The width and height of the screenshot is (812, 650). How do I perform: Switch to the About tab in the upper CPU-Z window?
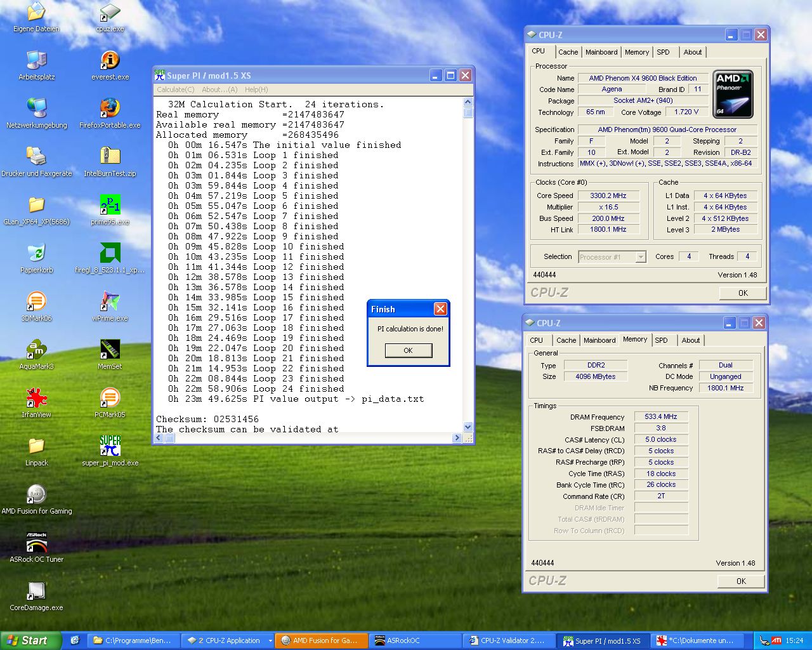692,52
